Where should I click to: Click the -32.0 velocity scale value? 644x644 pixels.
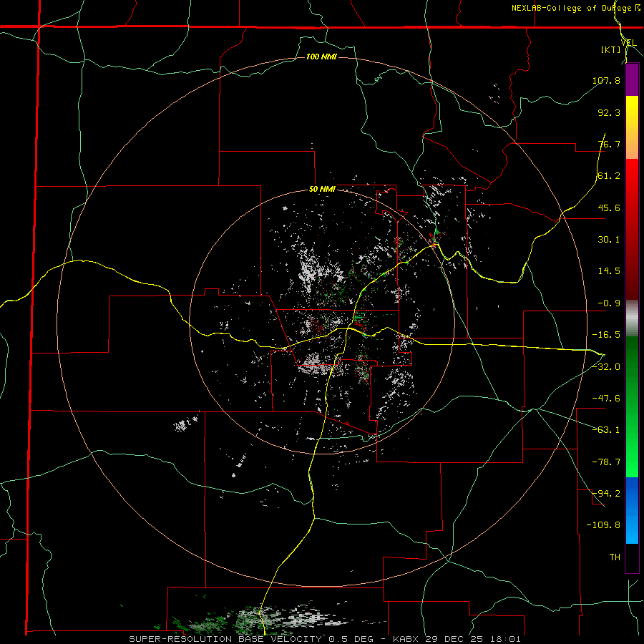click(606, 367)
